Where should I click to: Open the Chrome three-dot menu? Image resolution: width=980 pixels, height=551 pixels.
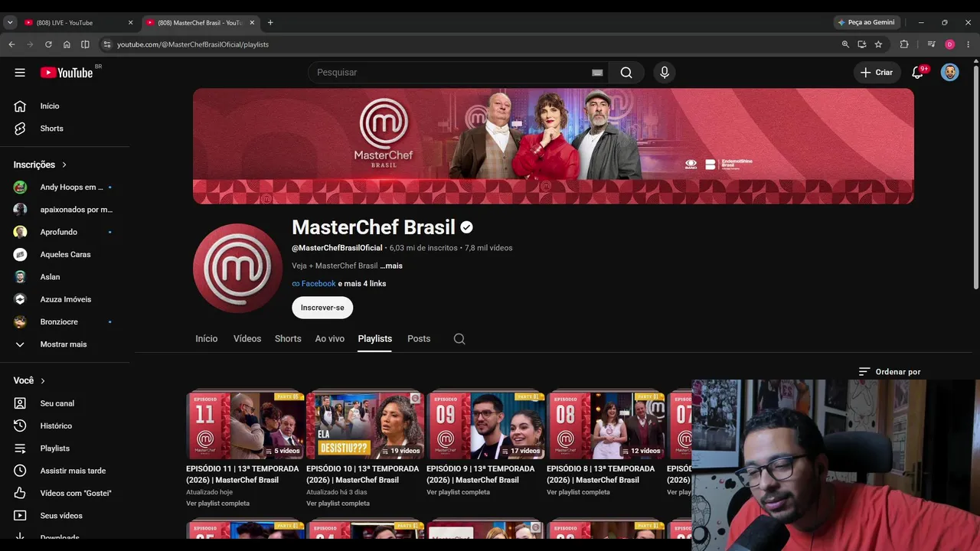click(x=969, y=44)
